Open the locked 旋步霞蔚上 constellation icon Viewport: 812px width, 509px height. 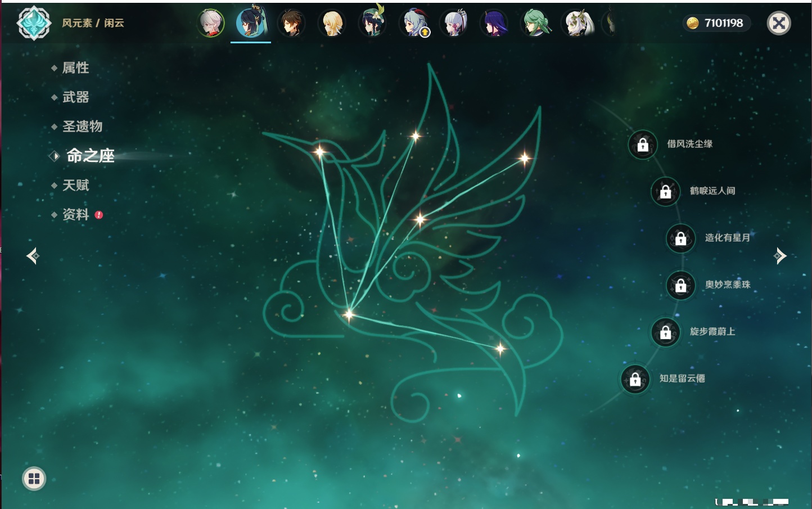click(666, 332)
